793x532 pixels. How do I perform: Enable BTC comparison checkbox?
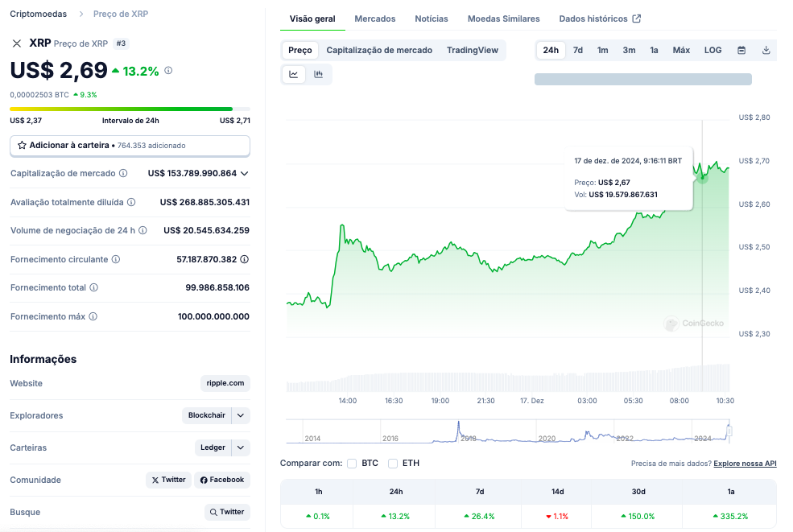pos(352,464)
